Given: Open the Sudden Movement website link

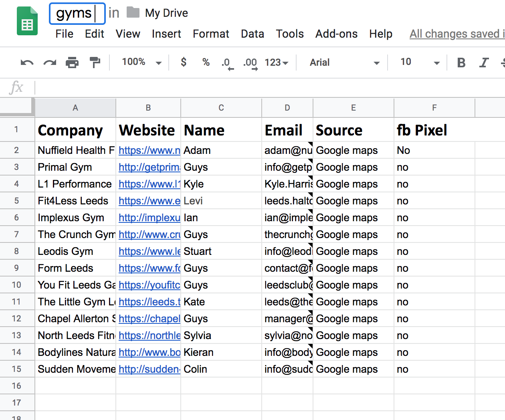Looking at the screenshot, I should tap(149, 369).
